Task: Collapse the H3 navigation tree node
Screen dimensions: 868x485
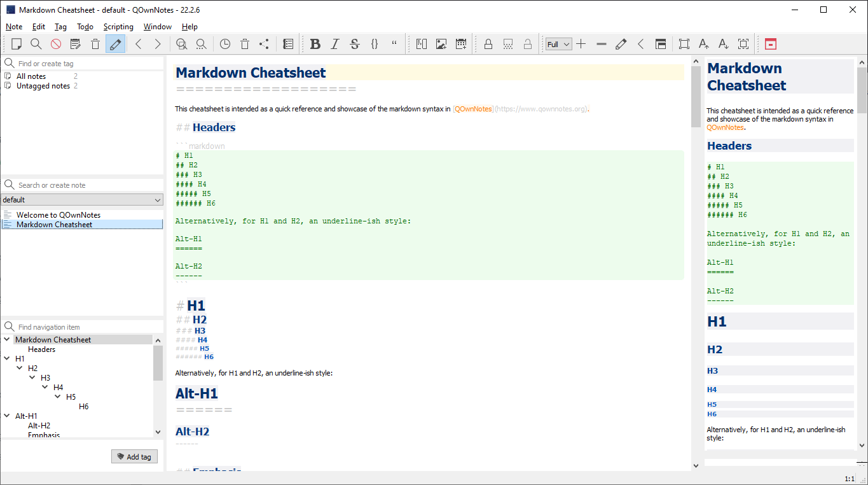Action: pos(32,378)
